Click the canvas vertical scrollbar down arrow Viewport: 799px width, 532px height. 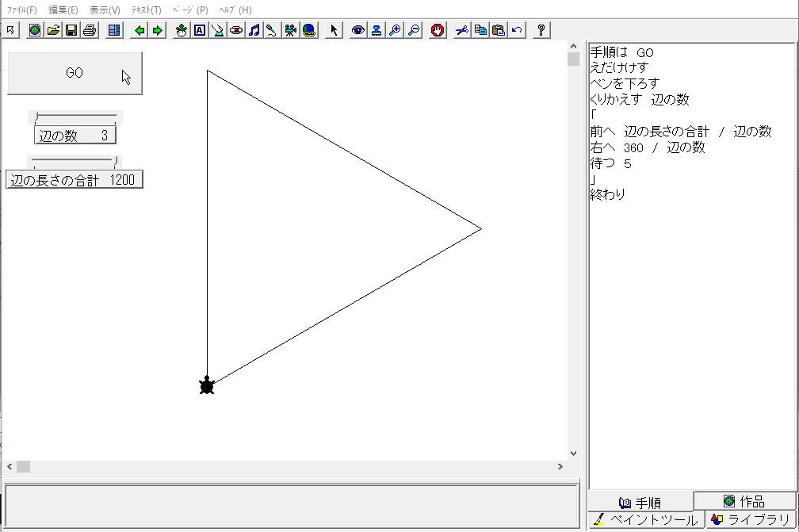point(574,454)
